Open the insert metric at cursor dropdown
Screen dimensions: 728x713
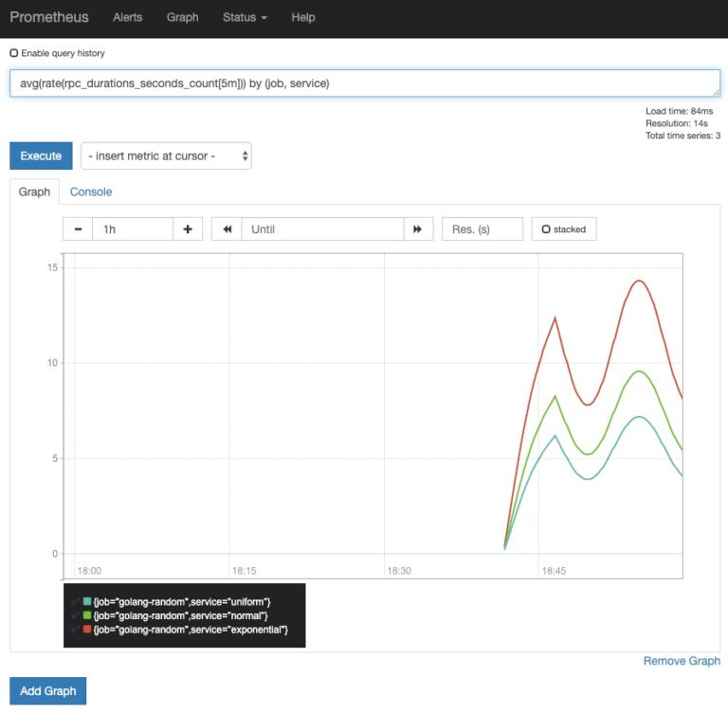[x=166, y=155]
